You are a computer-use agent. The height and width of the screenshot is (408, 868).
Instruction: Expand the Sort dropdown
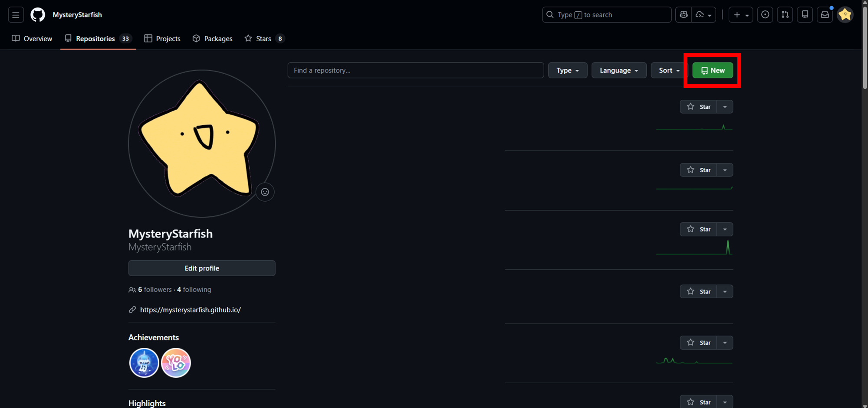[x=669, y=70]
